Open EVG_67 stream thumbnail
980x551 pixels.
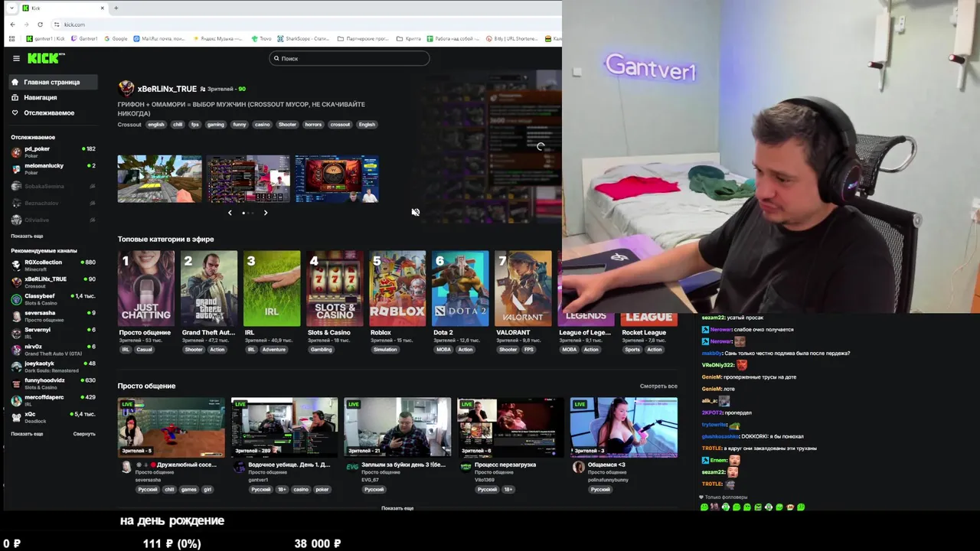(x=397, y=427)
